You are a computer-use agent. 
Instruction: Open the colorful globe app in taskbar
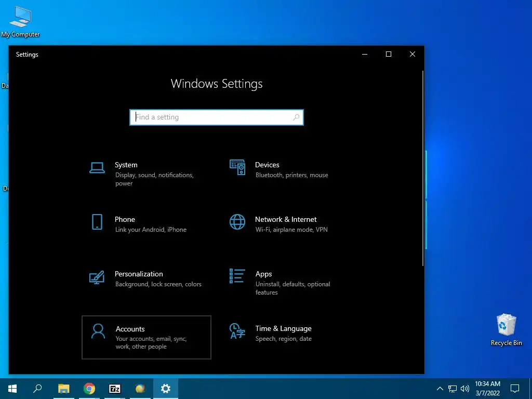click(140, 389)
